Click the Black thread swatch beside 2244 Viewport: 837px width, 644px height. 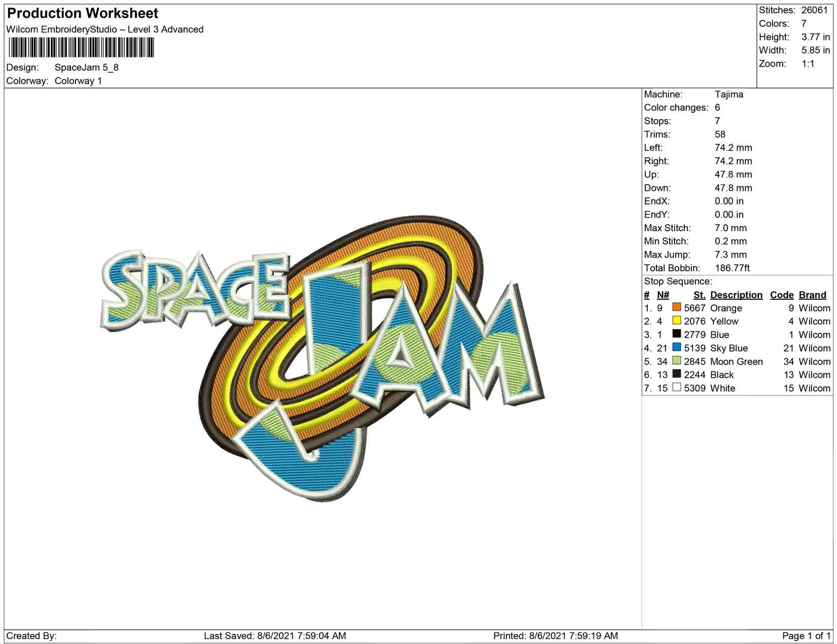[x=676, y=374]
